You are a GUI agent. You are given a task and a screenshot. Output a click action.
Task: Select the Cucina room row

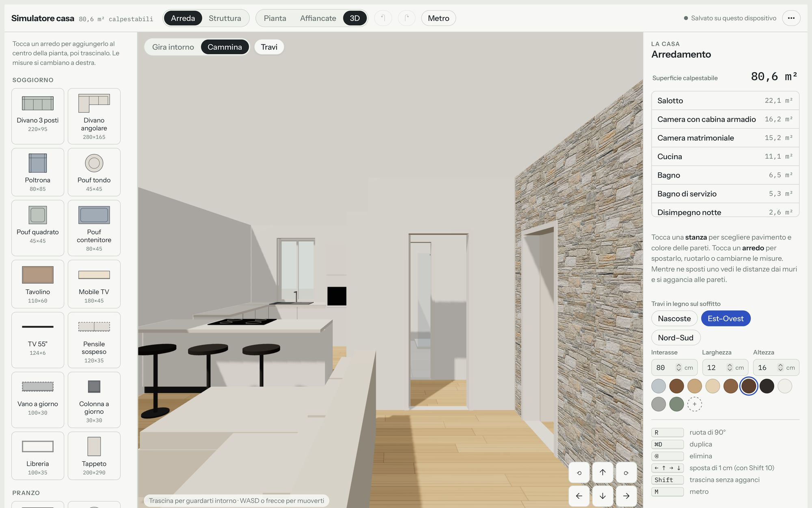pos(725,156)
